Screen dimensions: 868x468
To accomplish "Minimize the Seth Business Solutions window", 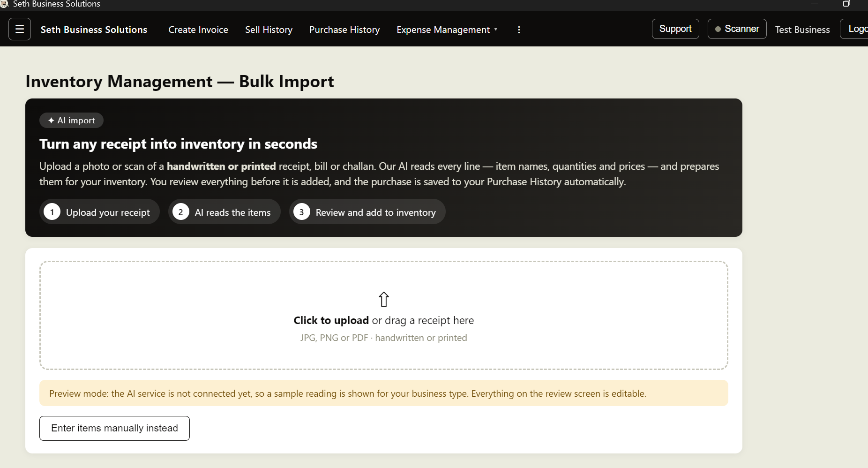I will (814, 3).
